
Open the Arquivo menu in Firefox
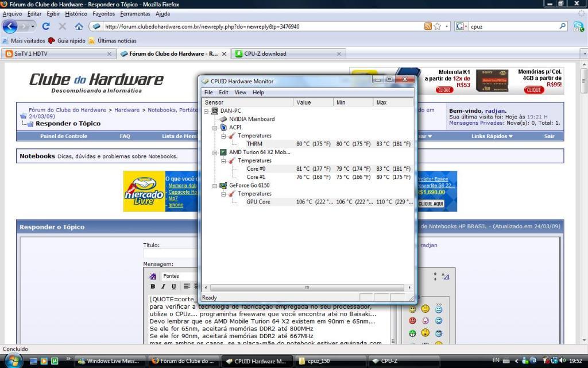click(13, 14)
